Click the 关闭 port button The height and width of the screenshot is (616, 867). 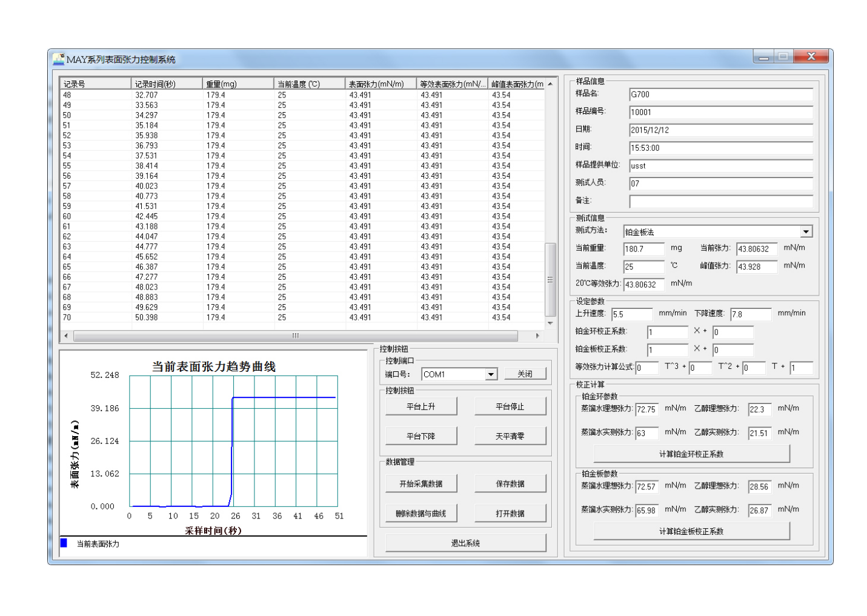525,374
